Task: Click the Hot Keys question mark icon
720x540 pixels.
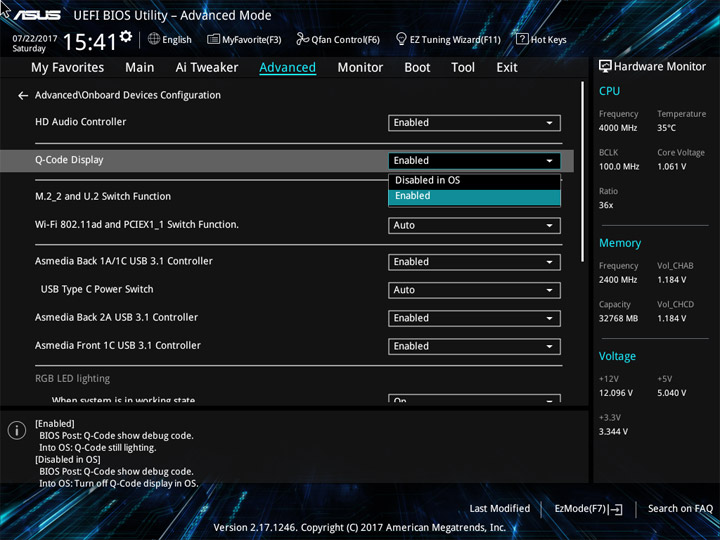Action: click(x=522, y=39)
